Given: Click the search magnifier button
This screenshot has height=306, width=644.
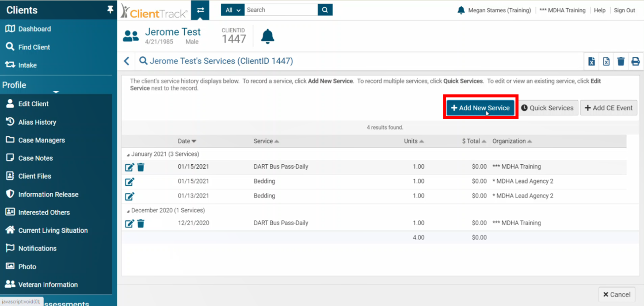Looking at the screenshot, I should (x=325, y=10).
